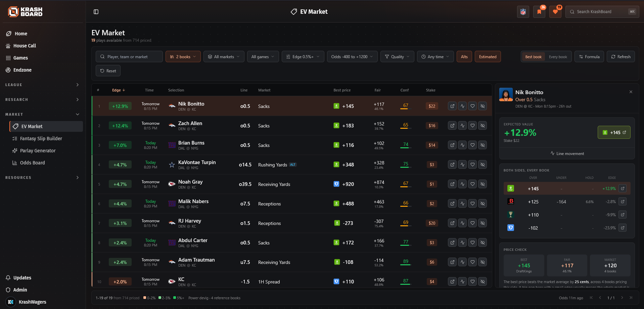The width and height of the screenshot is (644, 309).
Task: Collapse the Market sidebar section
Action: coord(43,114)
